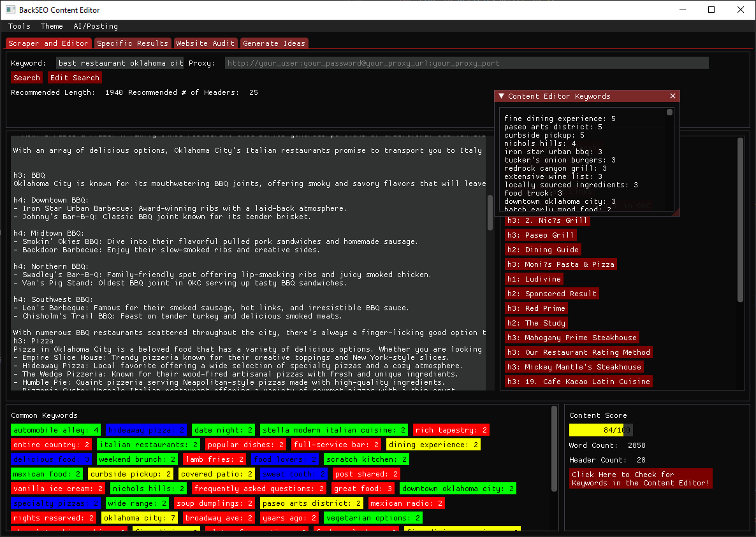
Task: Open the Generate Ideas tab
Action: pos(274,43)
